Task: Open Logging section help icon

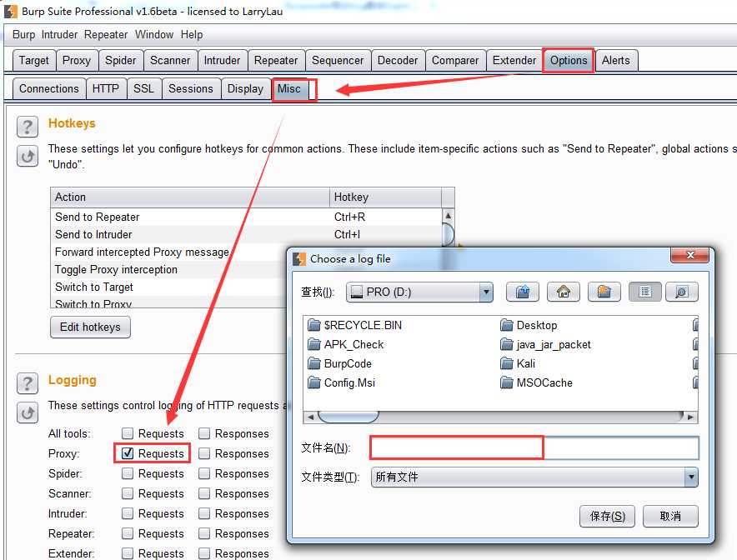Action: [x=28, y=383]
